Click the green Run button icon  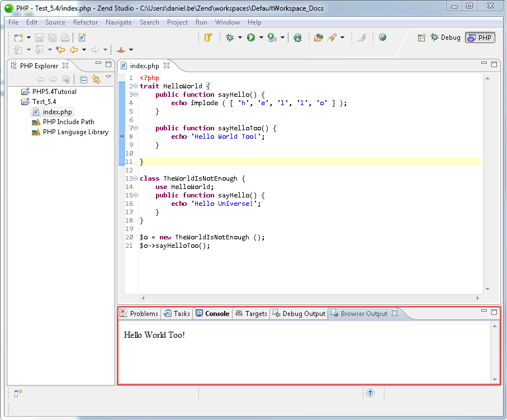click(x=251, y=37)
